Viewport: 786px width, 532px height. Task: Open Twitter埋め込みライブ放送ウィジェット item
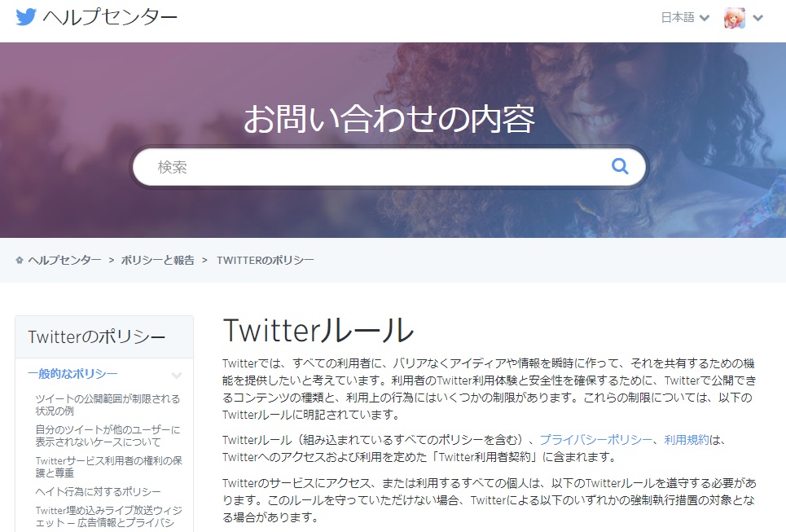click(x=108, y=517)
